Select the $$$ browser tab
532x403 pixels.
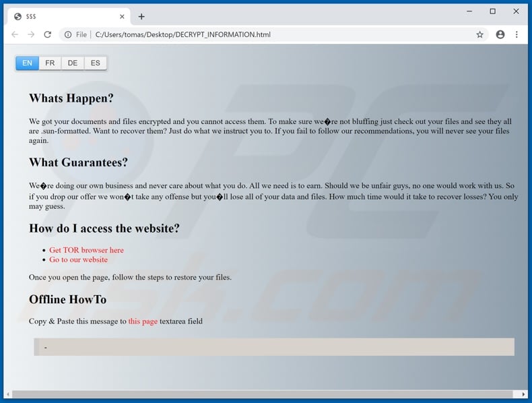coord(69,17)
